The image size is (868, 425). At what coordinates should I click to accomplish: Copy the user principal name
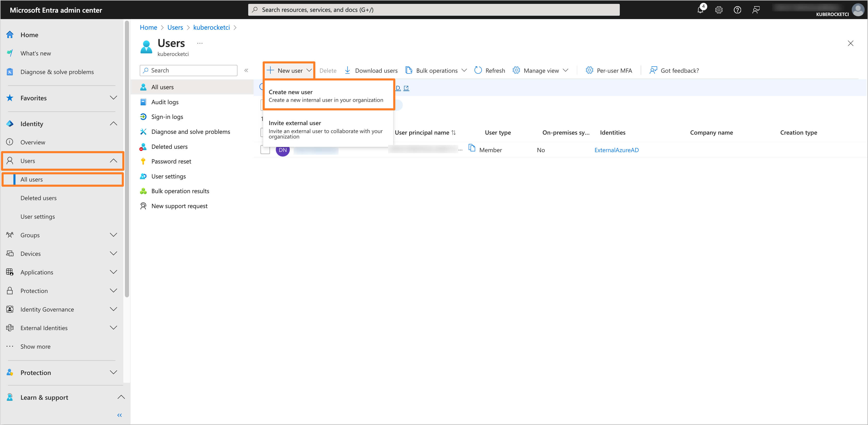pos(472,148)
